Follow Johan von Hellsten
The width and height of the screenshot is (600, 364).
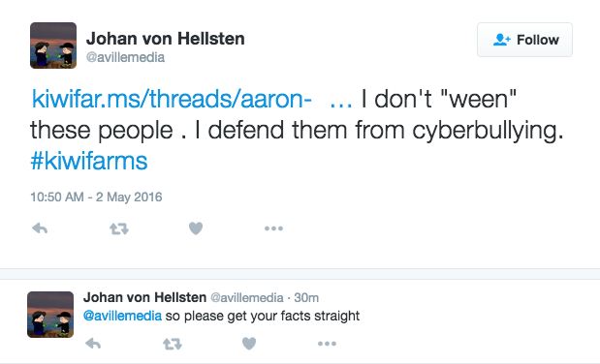coord(524,40)
